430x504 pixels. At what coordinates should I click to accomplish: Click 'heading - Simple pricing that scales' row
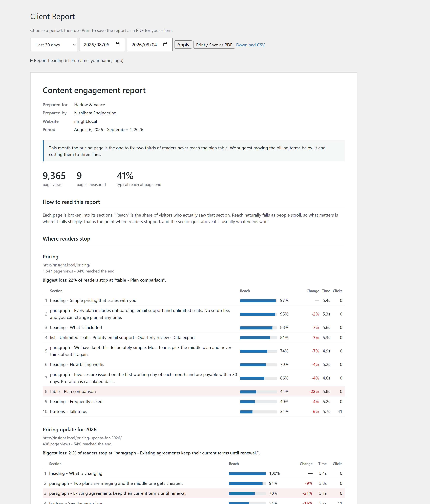194,300
